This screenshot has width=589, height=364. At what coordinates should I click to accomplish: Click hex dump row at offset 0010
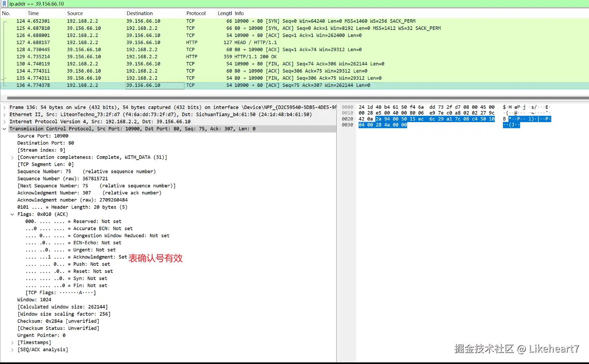426,113
